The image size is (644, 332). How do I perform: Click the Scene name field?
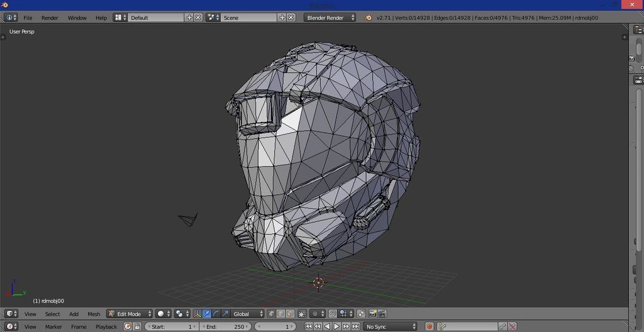(248, 18)
